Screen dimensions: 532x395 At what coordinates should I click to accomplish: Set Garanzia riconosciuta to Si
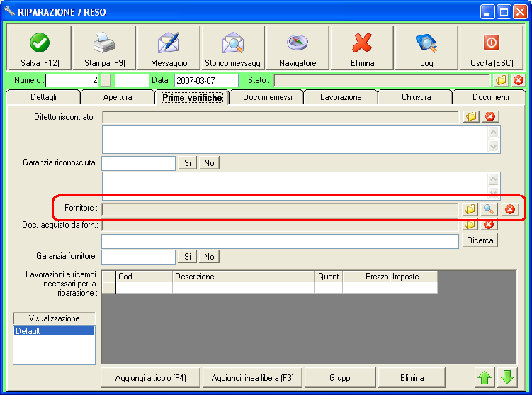pos(188,163)
